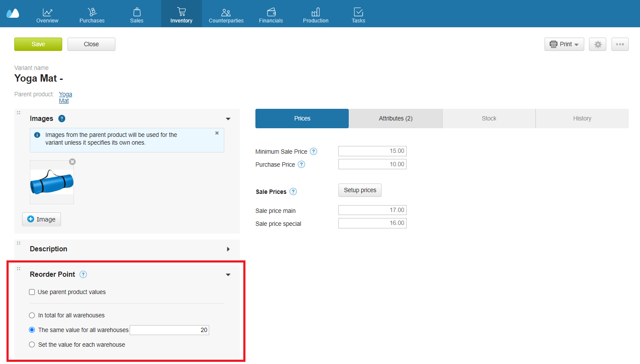Collapse the Images section
Viewport: 640px width, 364px height.
[x=228, y=119]
